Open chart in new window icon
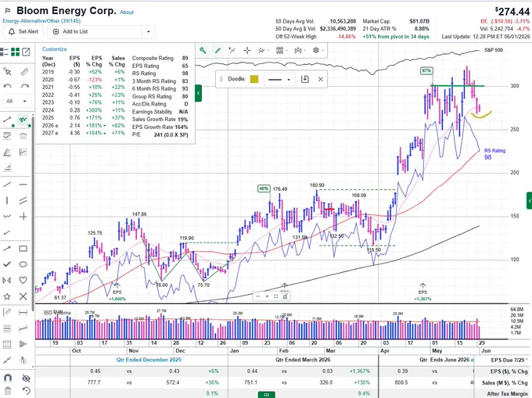The image size is (532, 398). pos(26,52)
